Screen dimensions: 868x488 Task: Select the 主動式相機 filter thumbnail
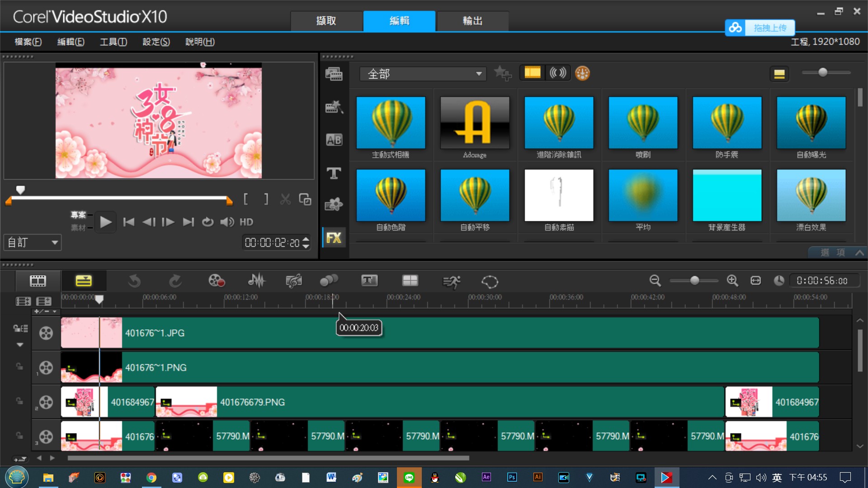pos(391,123)
